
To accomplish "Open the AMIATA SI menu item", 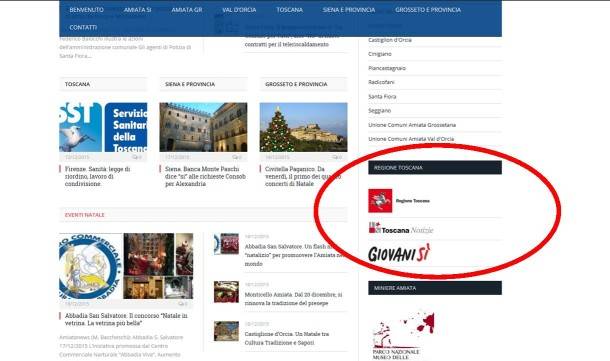I will [137, 10].
